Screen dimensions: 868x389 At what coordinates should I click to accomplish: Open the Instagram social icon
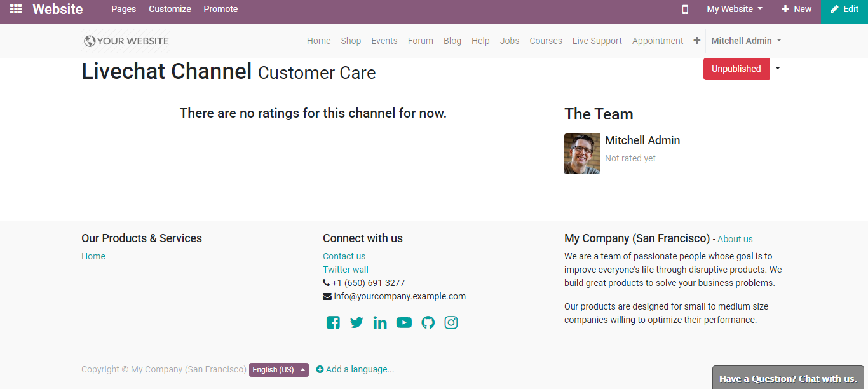(451, 323)
